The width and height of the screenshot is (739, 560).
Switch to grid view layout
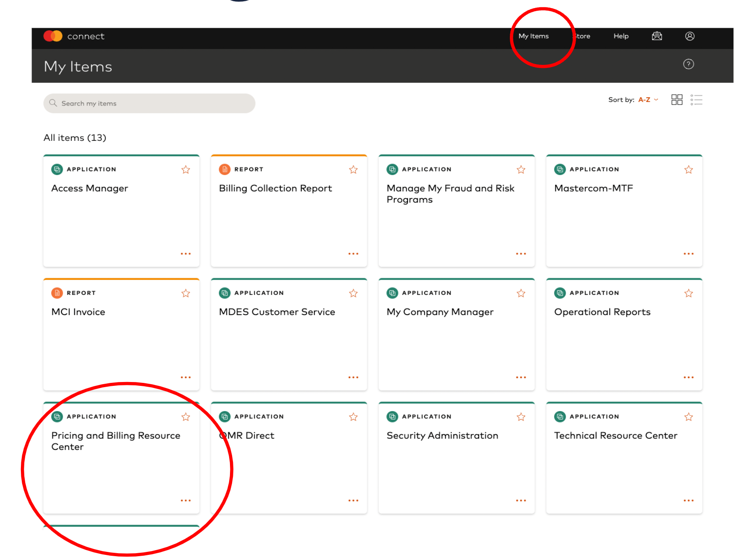(x=677, y=100)
